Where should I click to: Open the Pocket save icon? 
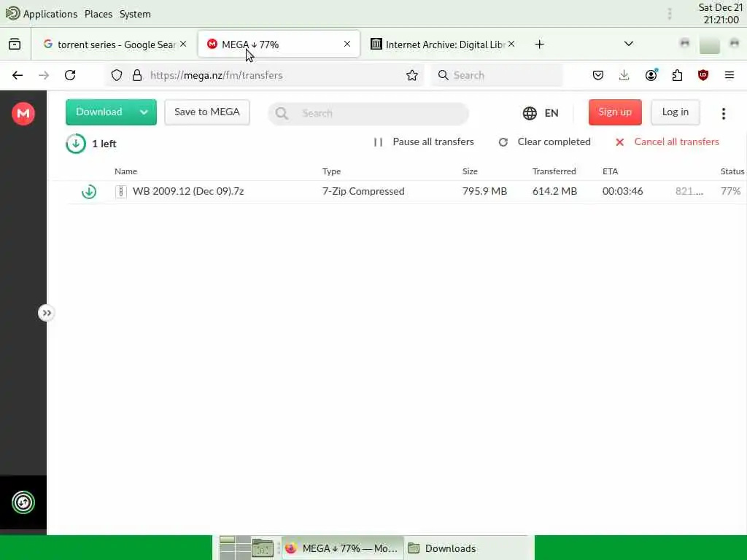598,75
